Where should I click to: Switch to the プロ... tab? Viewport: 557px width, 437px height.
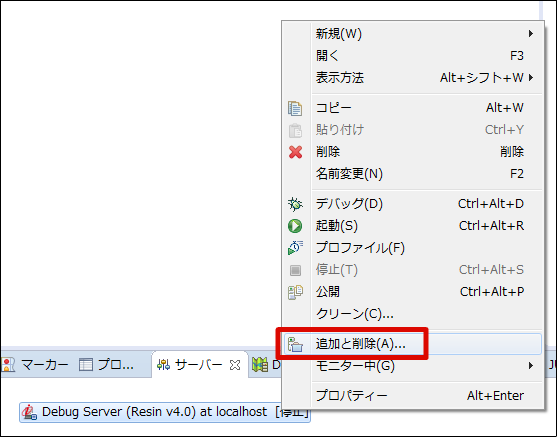tap(106, 365)
